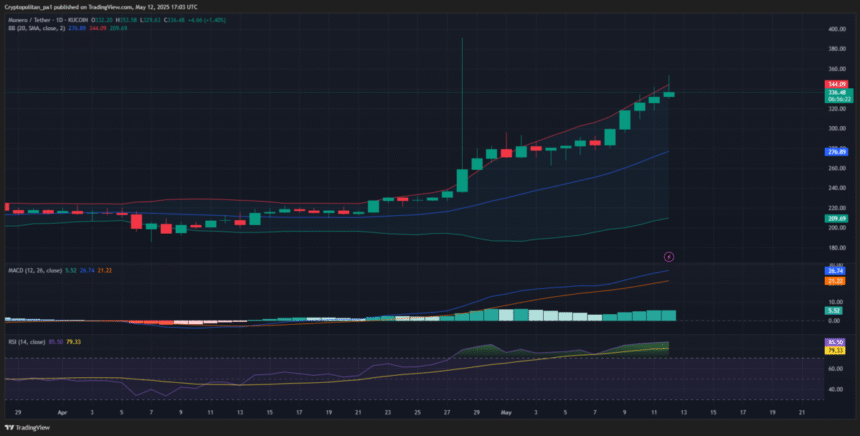Click the yellow 79.33 RSI average tag

pyautogui.click(x=835, y=350)
